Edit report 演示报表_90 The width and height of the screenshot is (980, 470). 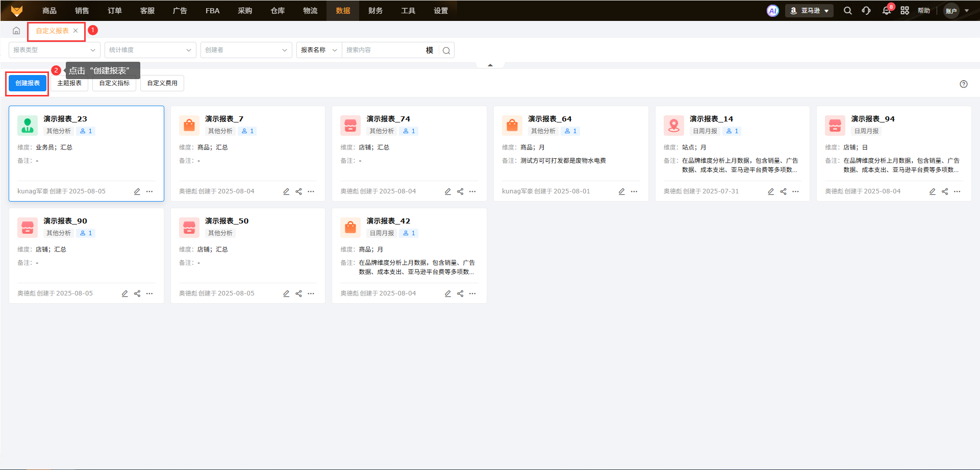click(x=125, y=294)
